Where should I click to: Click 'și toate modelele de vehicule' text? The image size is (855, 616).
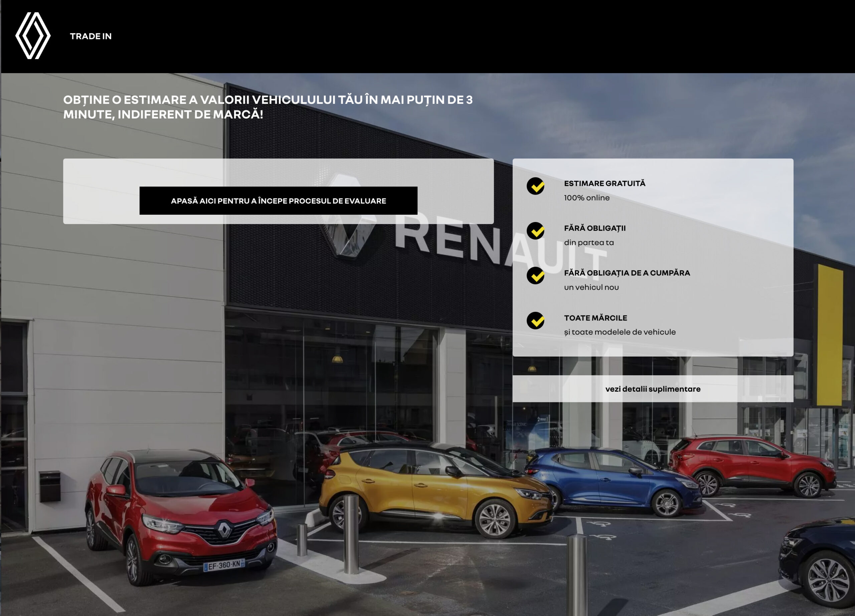620,332
